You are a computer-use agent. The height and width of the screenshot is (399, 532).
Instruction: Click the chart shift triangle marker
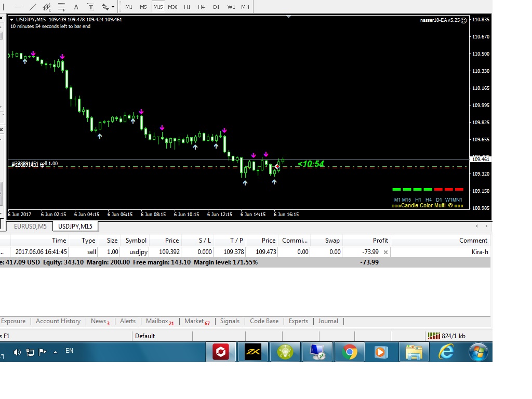[x=289, y=17]
